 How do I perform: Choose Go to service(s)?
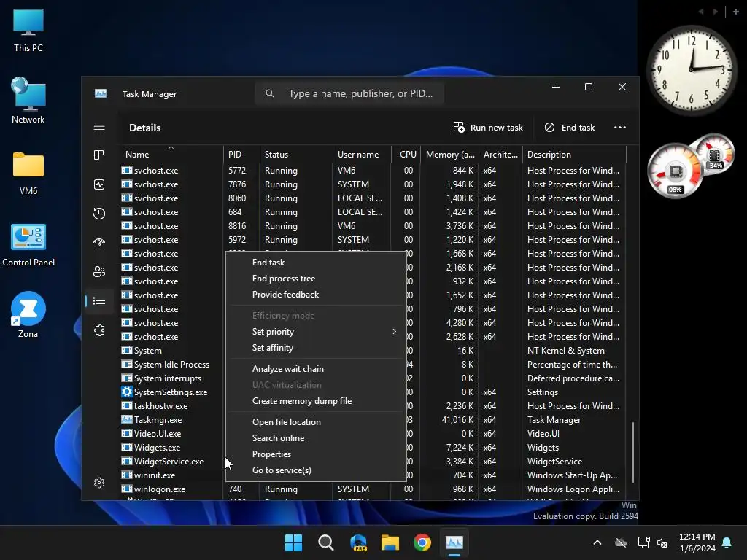pos(317,470)
